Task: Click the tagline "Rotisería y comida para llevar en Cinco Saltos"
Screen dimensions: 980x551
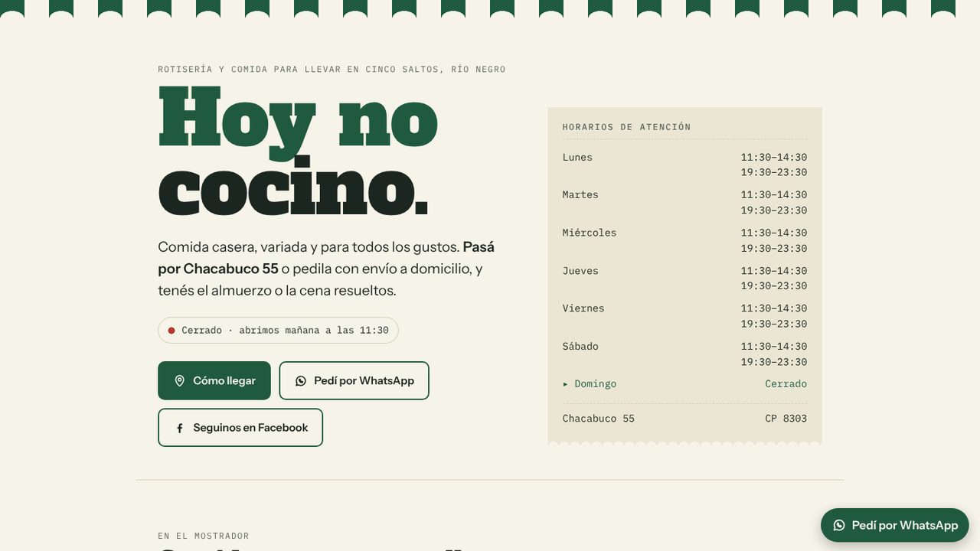Action: point(300,69)
